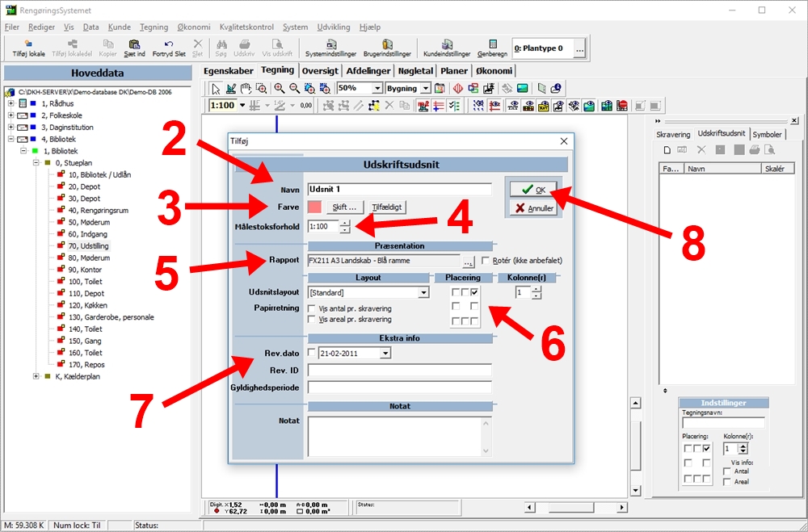The image size is (808, 532).
Task: Switch to the Skravering tab
Action: click(x=673, y=135)
